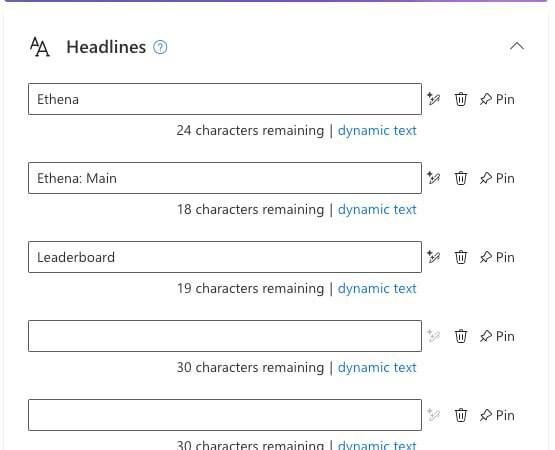Viewport: 555px width, 450px height.
Task: Click AI suggestion wand for Ethena: Main headline
Action: pos(433,178)
